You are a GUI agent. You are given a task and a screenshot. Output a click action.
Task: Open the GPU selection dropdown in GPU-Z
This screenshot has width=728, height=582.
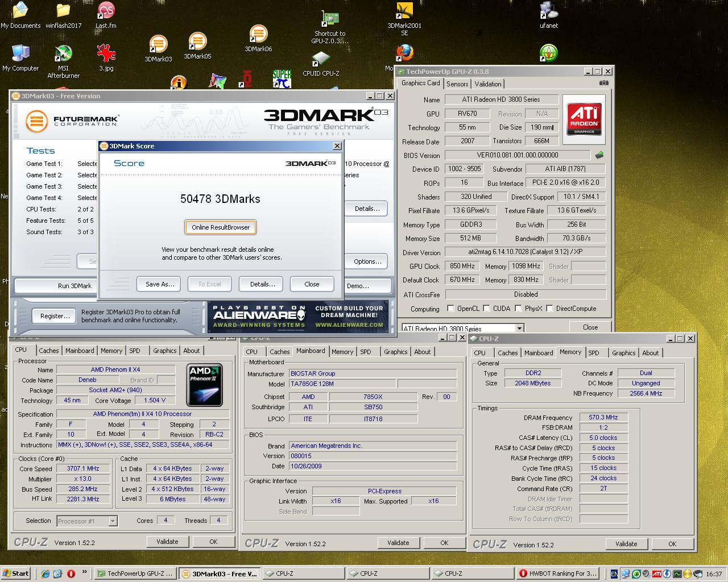point(519,329)
